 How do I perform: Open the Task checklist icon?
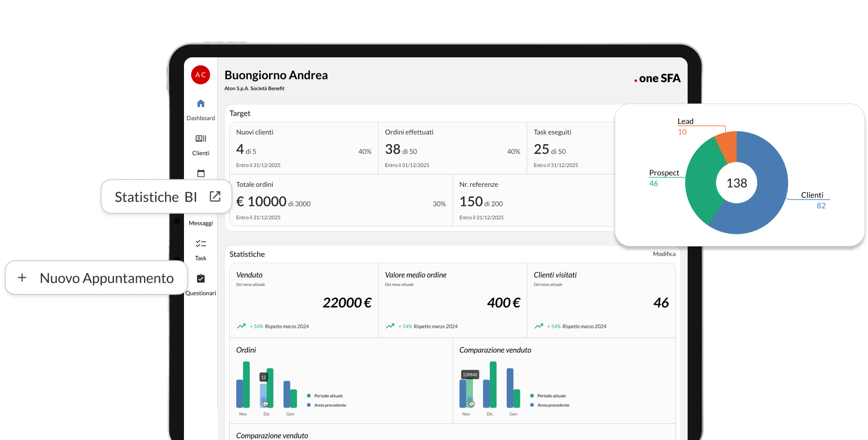[201, 243]
